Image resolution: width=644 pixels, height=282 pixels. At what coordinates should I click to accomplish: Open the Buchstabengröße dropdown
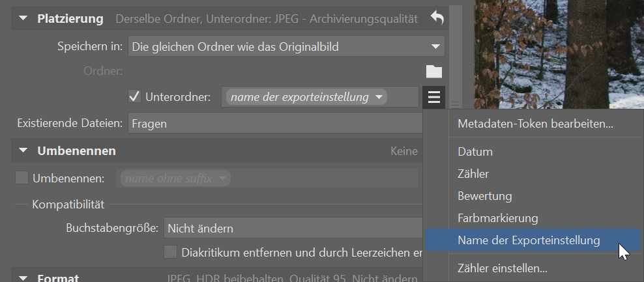293,228
